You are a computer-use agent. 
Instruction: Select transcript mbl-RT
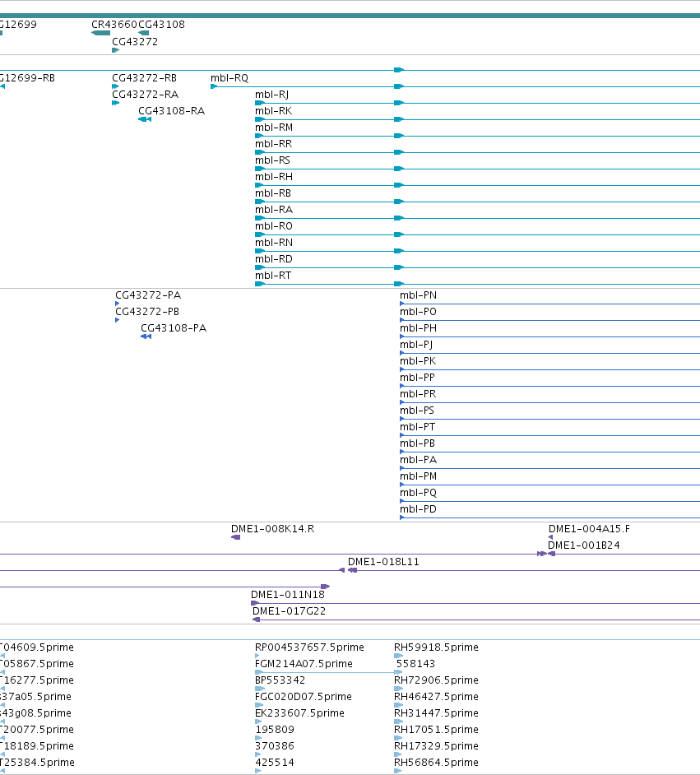273,276
